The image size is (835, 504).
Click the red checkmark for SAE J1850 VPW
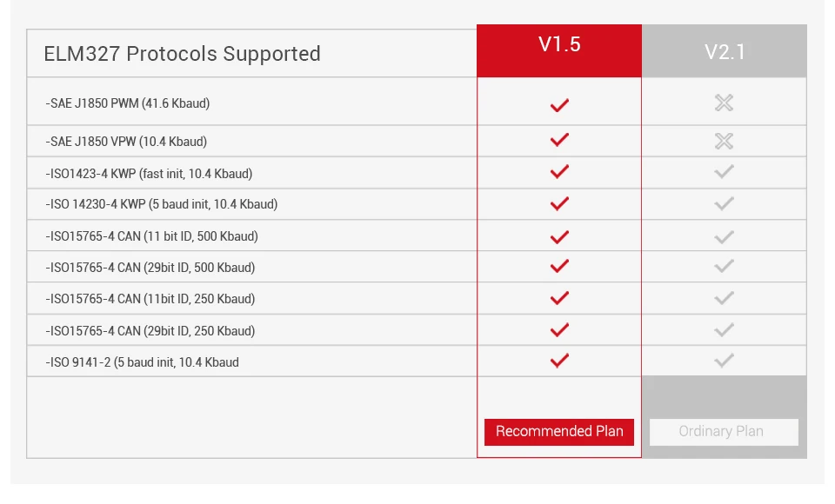[x=559, y=139]
